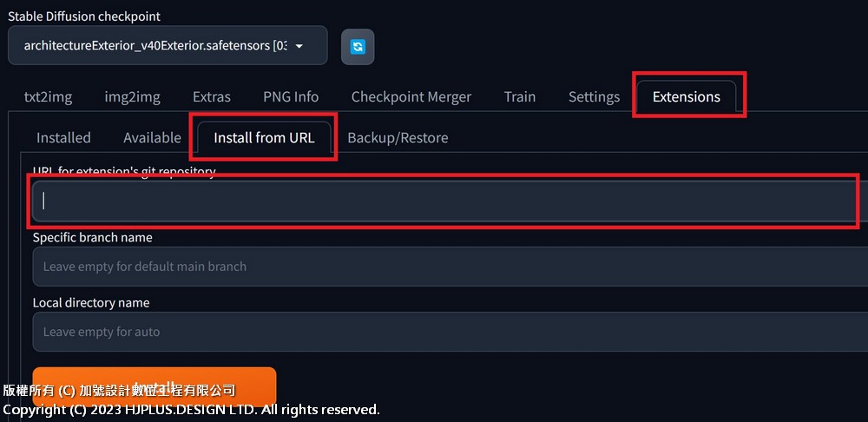Viewport: 868px width, 422px height.
Task: Open the Settings tab
Action: [x=594, y=96]
